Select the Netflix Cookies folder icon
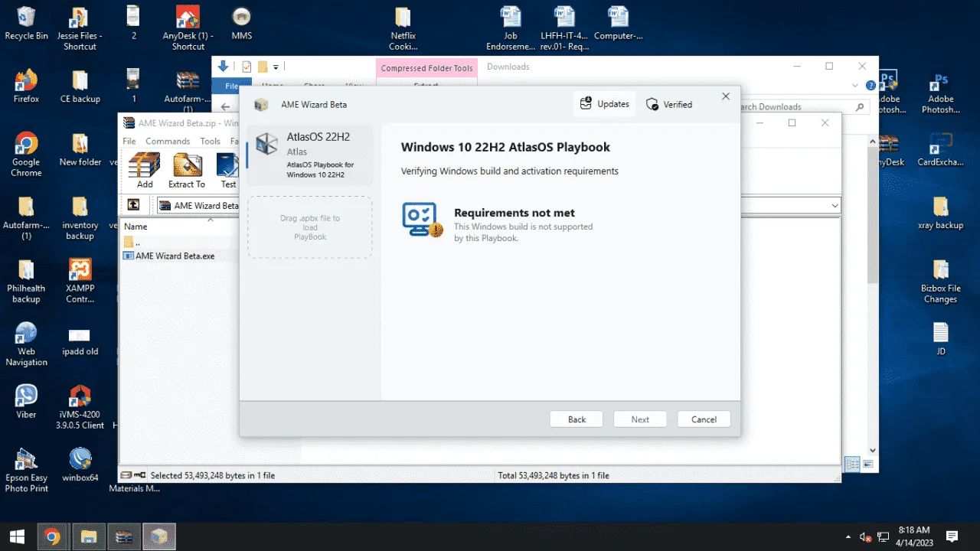 [x=403, y=28]
